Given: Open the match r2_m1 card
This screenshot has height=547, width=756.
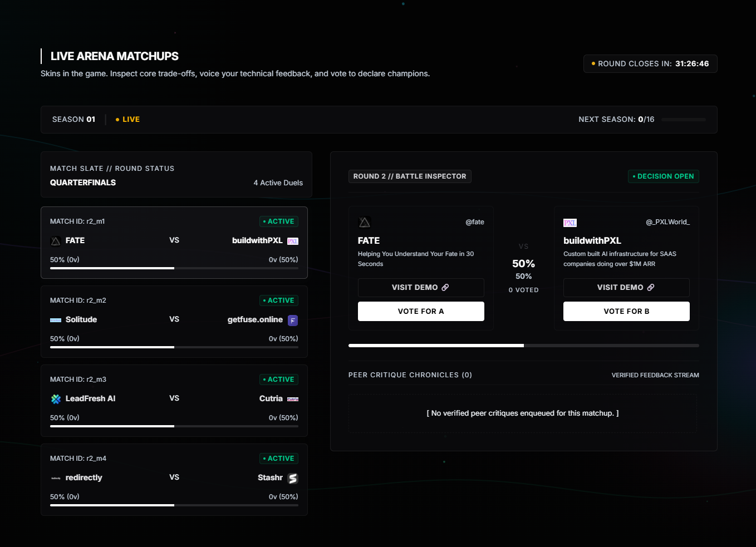Looking at the screenshot, I should tap(174, 243).
